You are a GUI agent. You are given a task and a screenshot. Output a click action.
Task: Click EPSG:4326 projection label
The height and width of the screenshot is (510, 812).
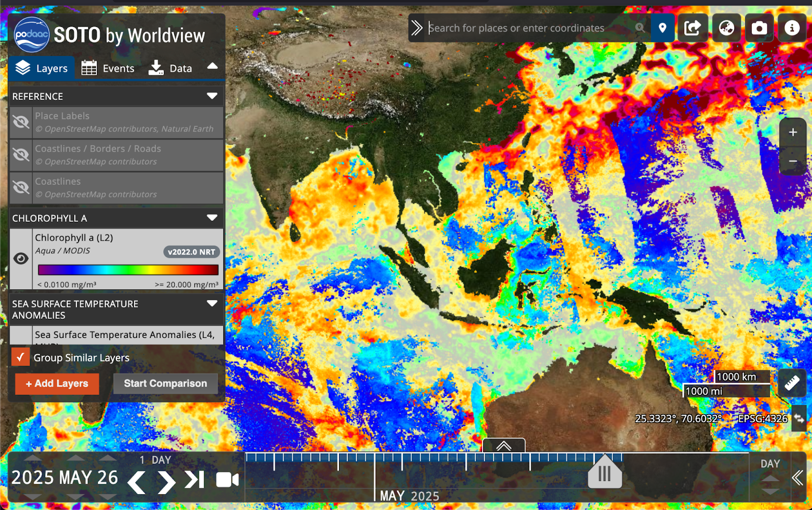click(763, 419)
